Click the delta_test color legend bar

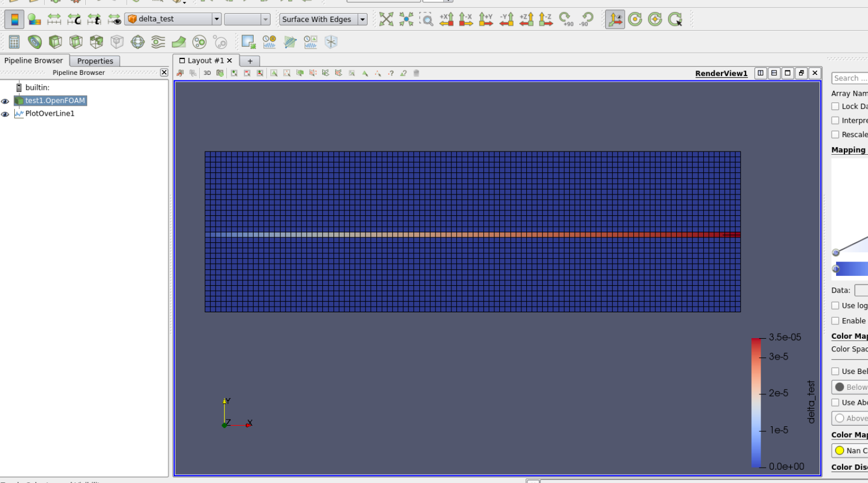[x=756, y=403]
